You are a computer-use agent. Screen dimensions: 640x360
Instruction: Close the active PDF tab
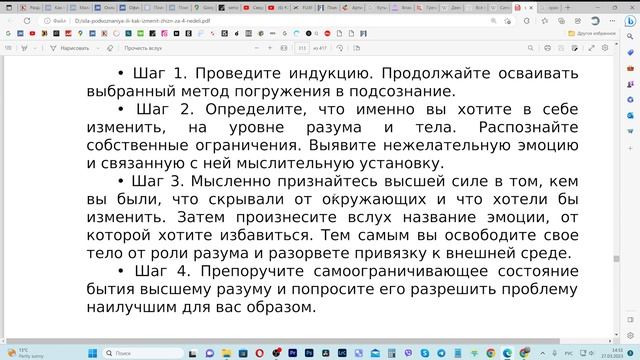coord(531,7)
